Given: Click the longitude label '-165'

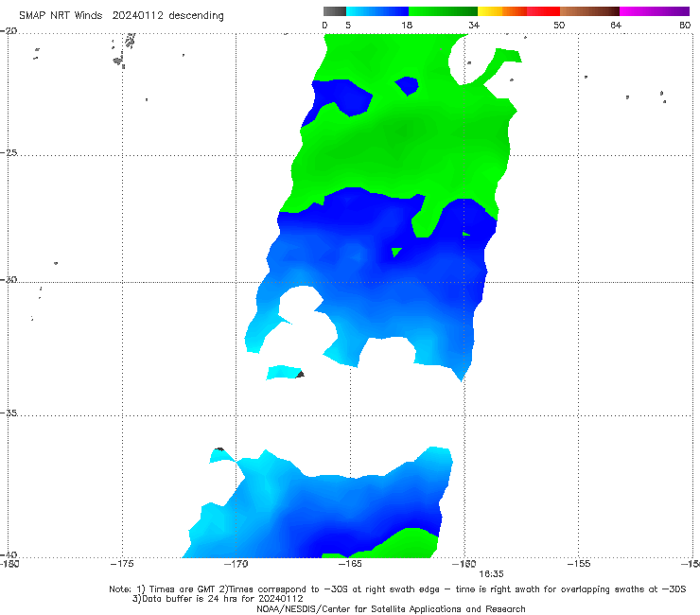Looking at the screenshot, I should (350, 564).
